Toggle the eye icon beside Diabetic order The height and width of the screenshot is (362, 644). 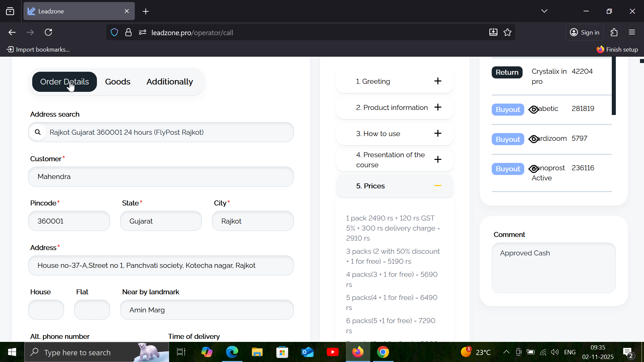(533, 110)
